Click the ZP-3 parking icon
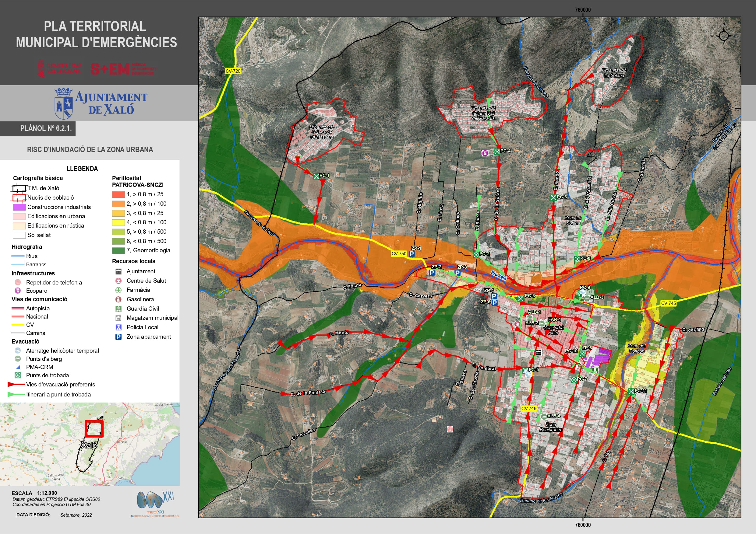 [457, 272]
